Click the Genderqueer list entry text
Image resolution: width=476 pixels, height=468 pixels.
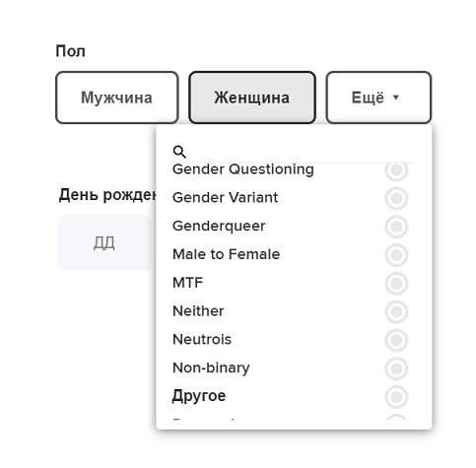coord(219,226)
